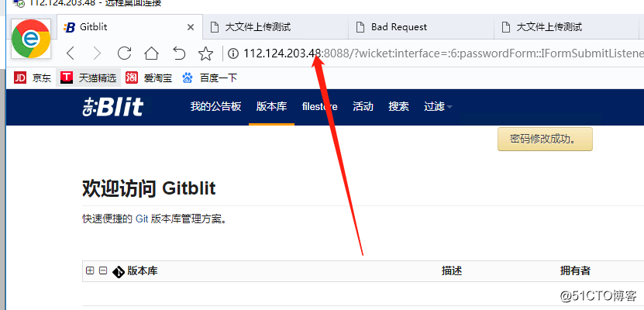The image size is (644, 310).
Task: Click the browser forward arrow
Action: (x=97, y=53)
